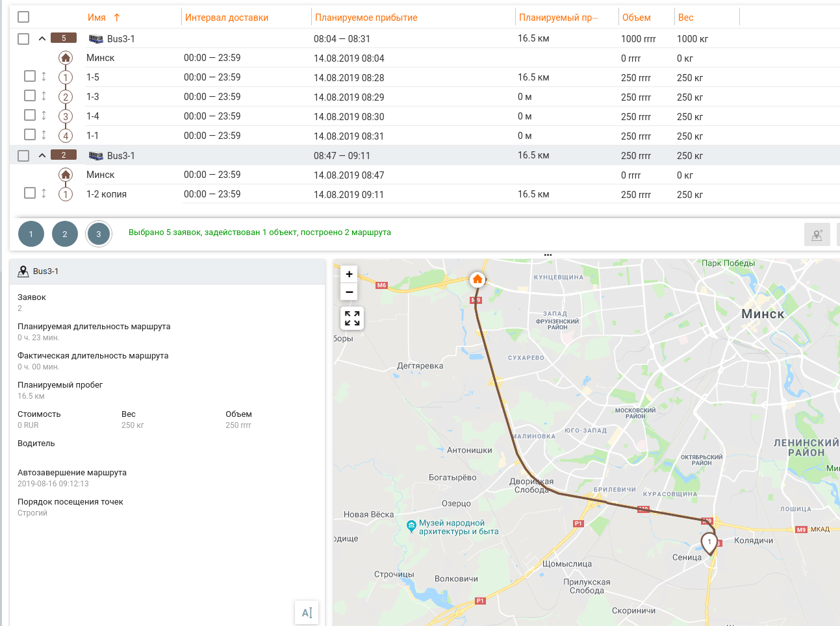Go to step 1 circle
Viewport: 840px width, 626px height.
31,234
